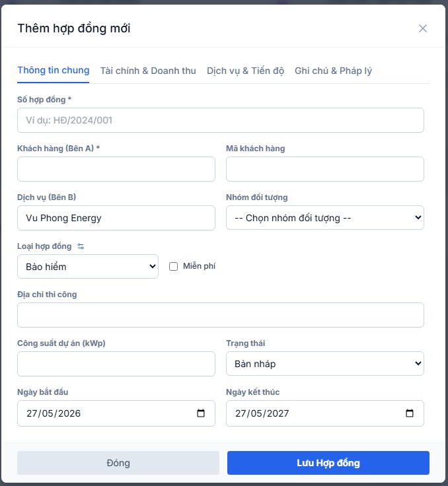
Task: Open calendar picker for Ngày bắt đầu
Action: point(201,413)
